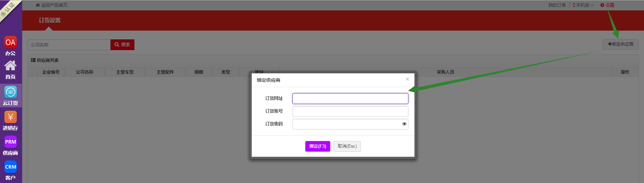Click the ordering account input field
Image resolution: width=644 pixels, height=183 pixels.
coord(350,111)
